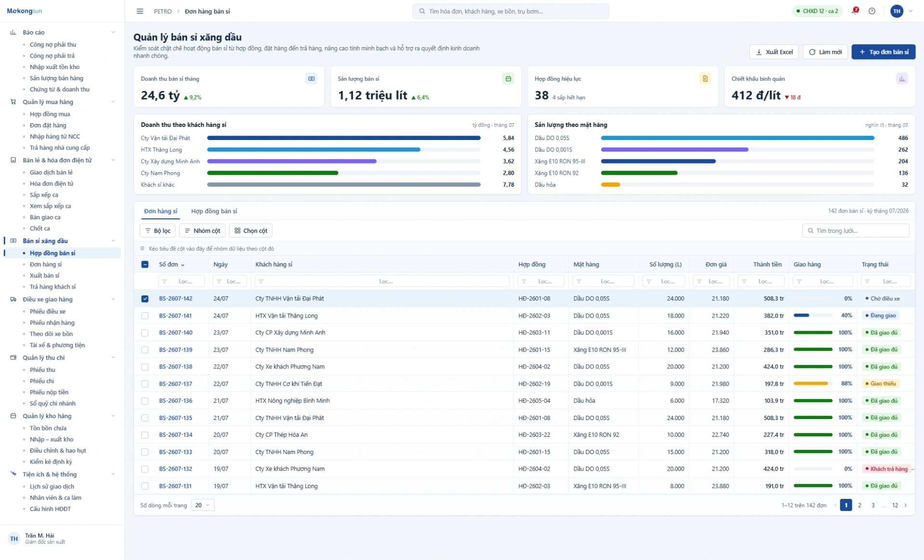
Task: Click the Tạo đơn bán sỉ button
Action: click(884, 52)
